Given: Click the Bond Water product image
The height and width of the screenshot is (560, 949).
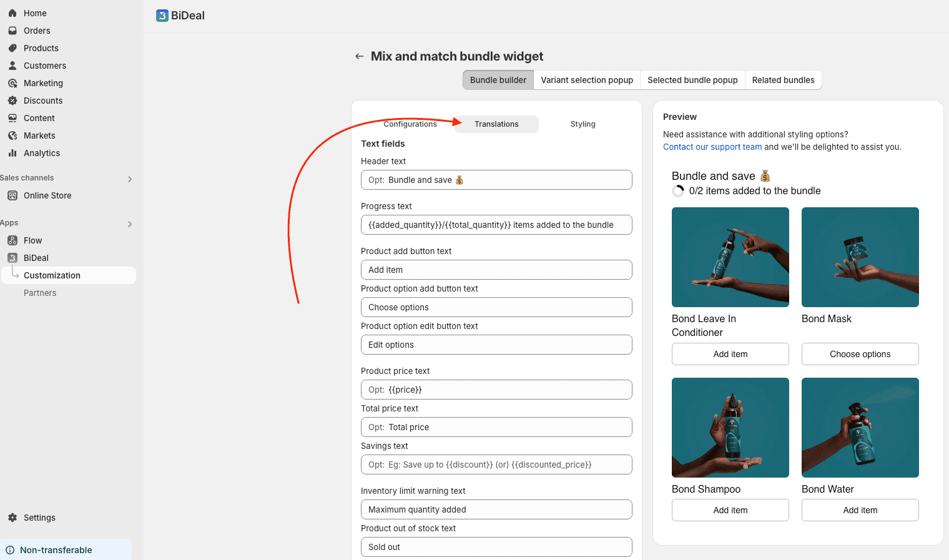Looking at the screenshot, I should 860,428.
